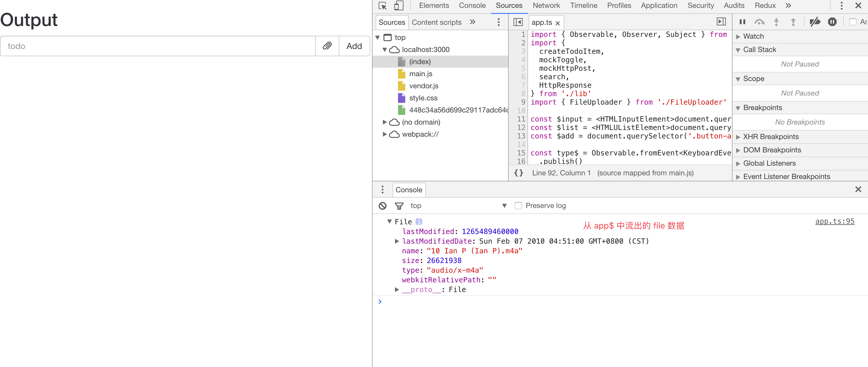
Task: Click the inspect element picker icon
Action: pos(383,6)
